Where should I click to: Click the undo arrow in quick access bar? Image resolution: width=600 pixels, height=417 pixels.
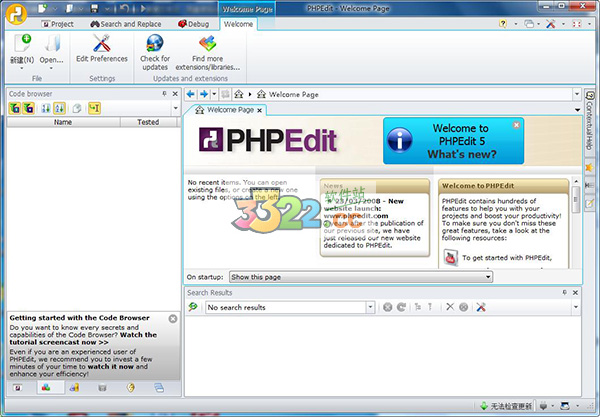124,8
